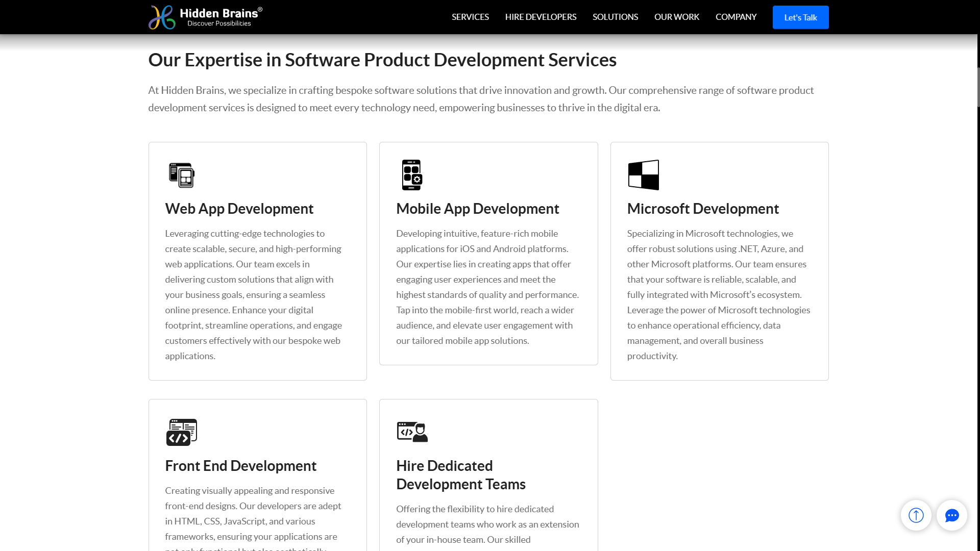Open the COMPANY menu
Viewport: 980px width, 551px height.
click(736, 17)
